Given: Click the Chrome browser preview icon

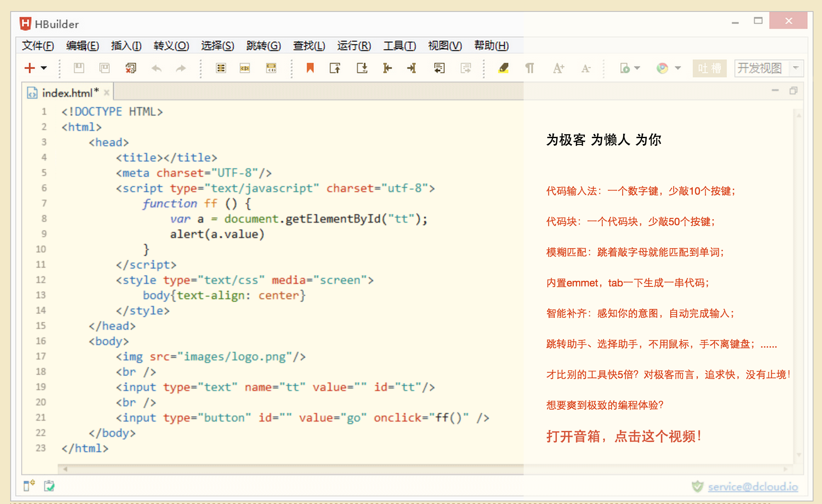Looking at the screenshot, I should click(662, 68).
